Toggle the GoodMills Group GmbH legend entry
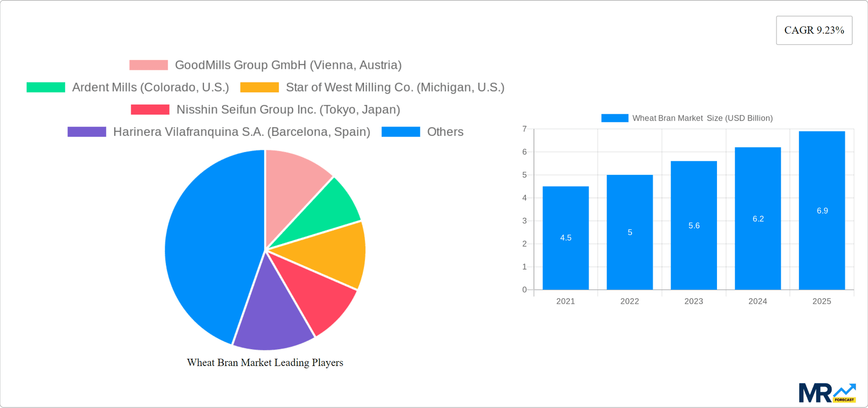 tap(288, 65)
